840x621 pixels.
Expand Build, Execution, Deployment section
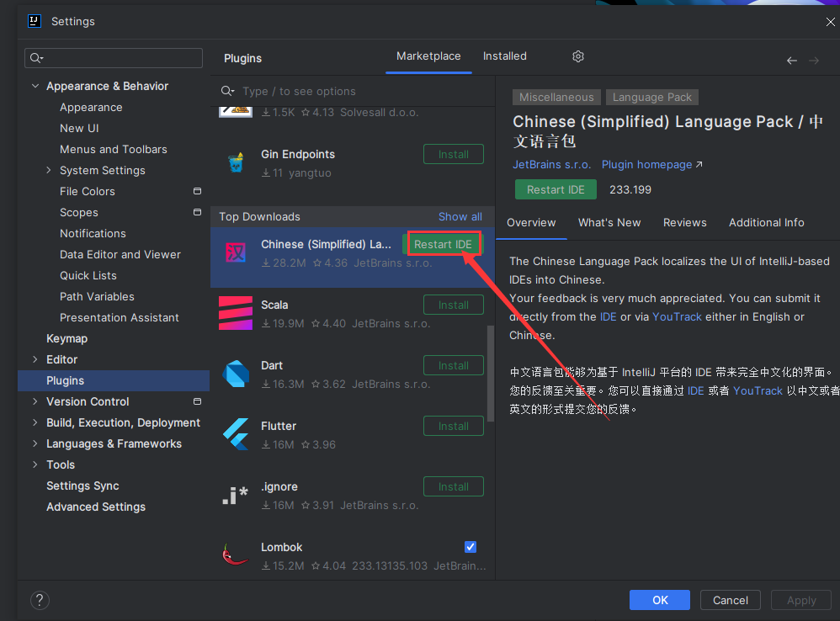(x=35, y=422)
